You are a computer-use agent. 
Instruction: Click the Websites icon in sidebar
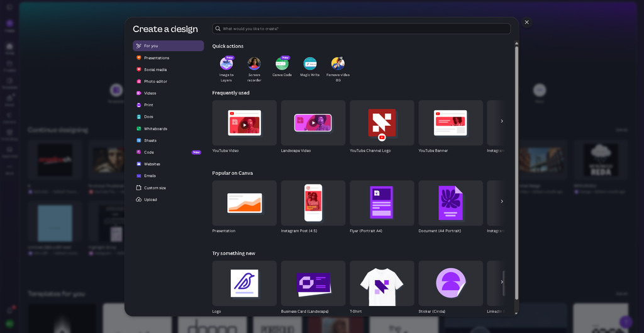point(139,164)
